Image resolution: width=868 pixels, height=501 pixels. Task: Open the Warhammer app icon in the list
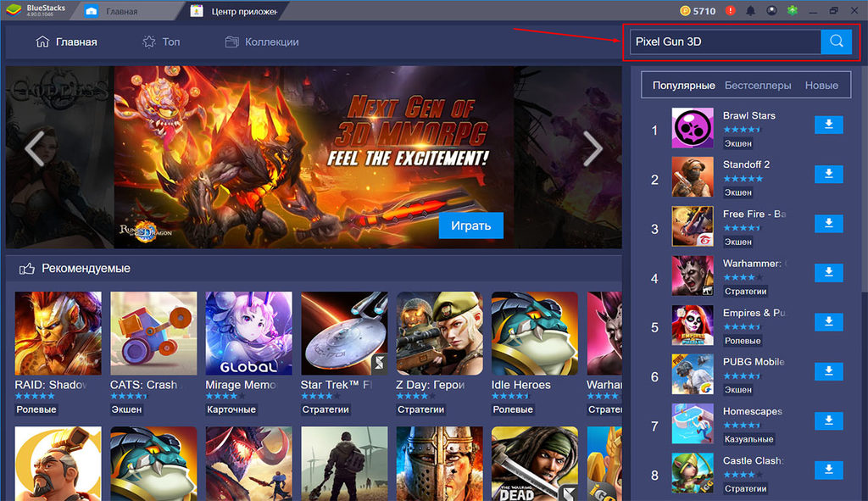693,276
